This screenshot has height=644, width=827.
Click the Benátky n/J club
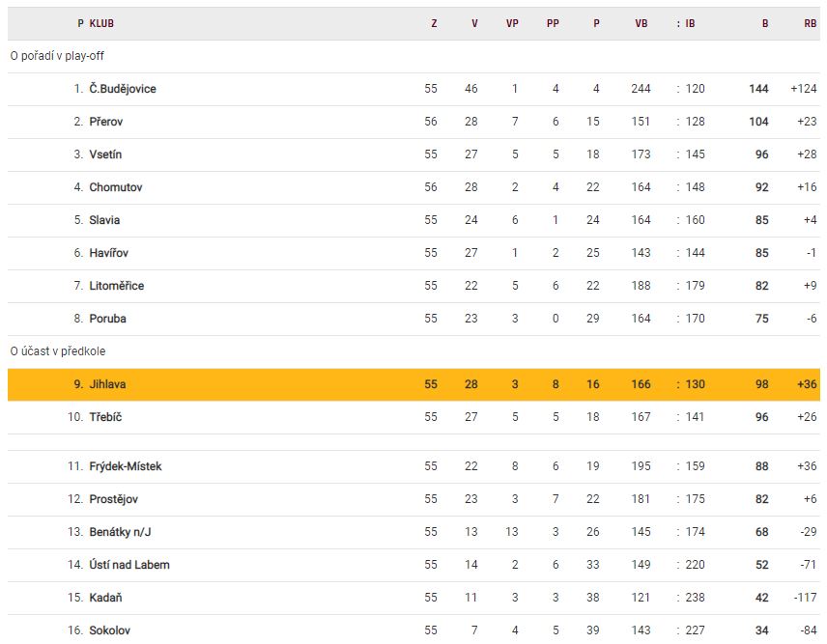pos(122,532)
